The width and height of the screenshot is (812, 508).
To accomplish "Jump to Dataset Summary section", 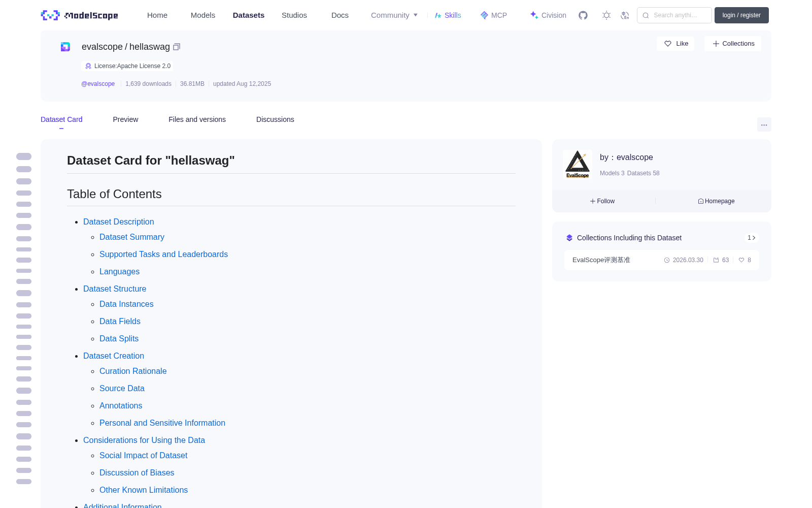I will [132, 237].
